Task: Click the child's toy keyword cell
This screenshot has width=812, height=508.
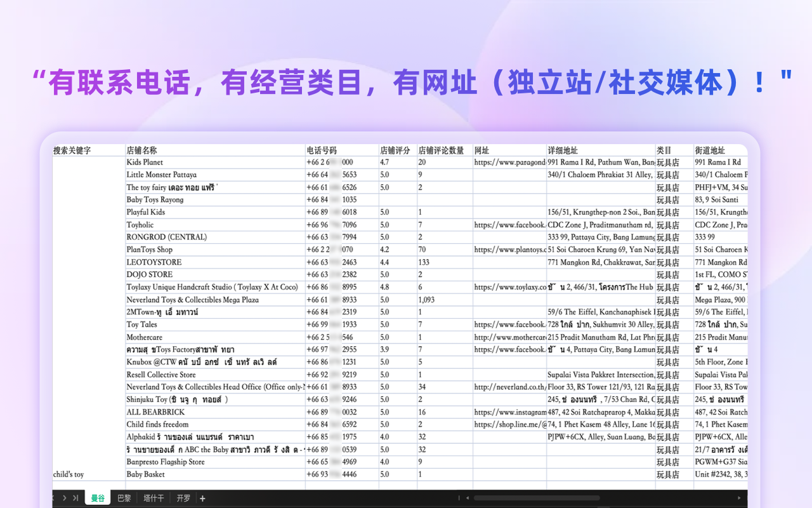Action: click(x=67, y=474)
